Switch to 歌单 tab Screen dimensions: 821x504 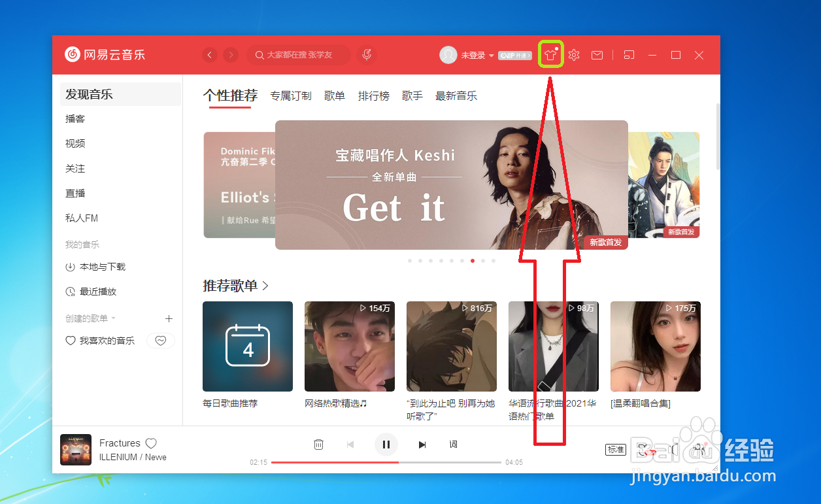335,96
